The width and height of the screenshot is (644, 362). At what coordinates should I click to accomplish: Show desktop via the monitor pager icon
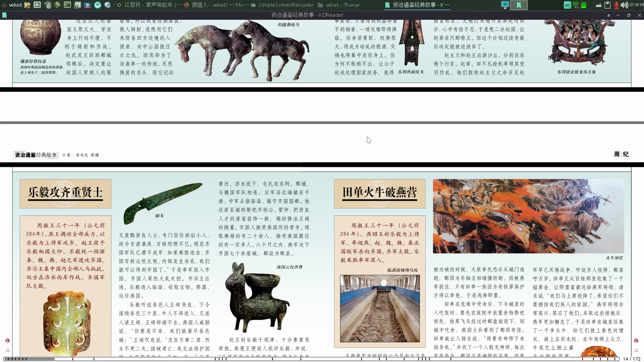pyautogui.click(x=505, y=5)
